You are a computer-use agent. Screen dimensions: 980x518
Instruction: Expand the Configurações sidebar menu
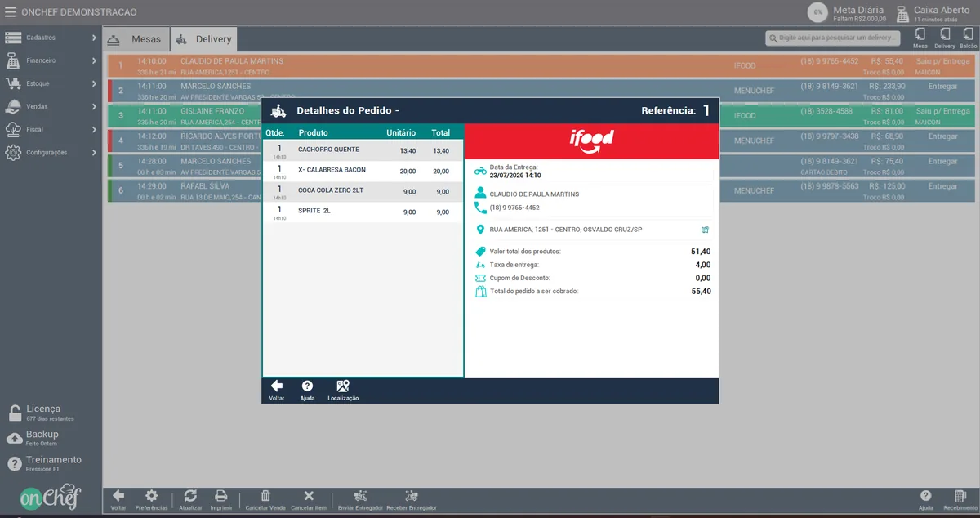pos(51,152)
